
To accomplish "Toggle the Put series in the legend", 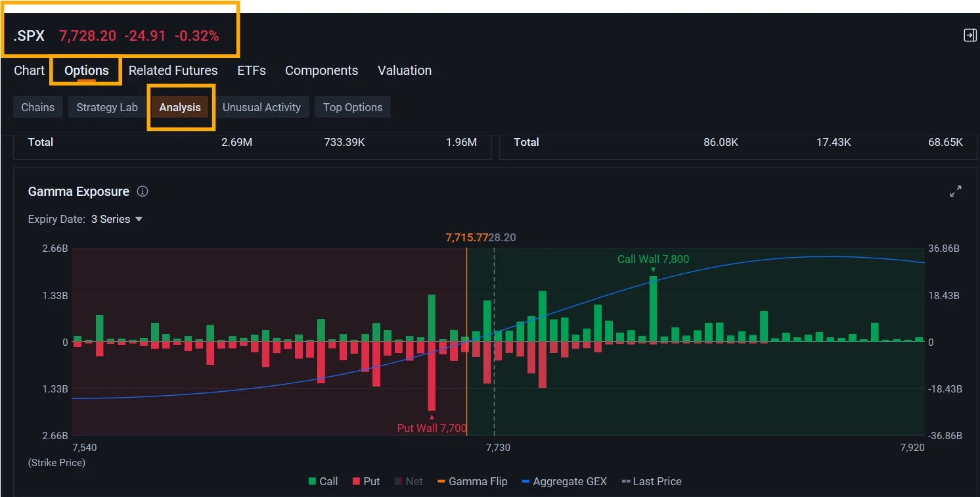I will (x=367, y=481).
